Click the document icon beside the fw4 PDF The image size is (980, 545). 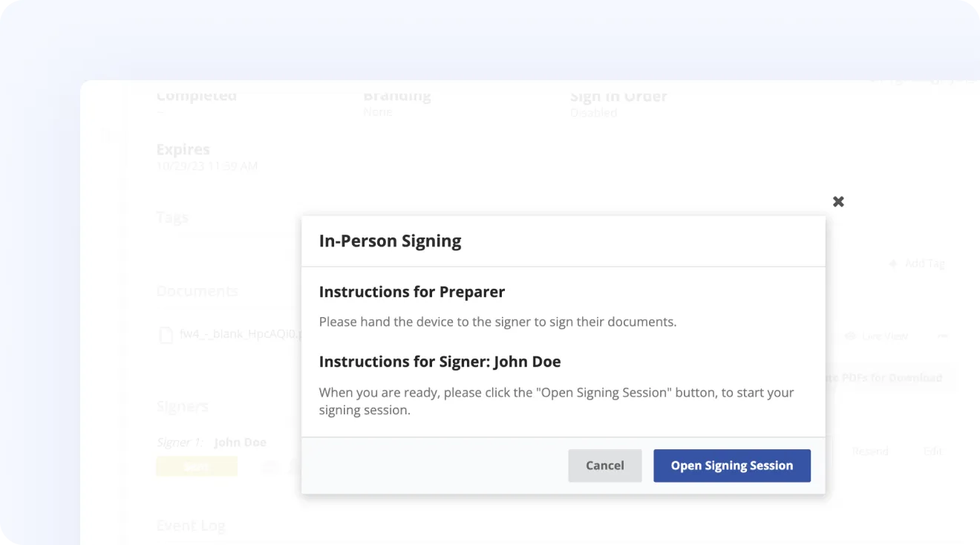coord(165,334)
